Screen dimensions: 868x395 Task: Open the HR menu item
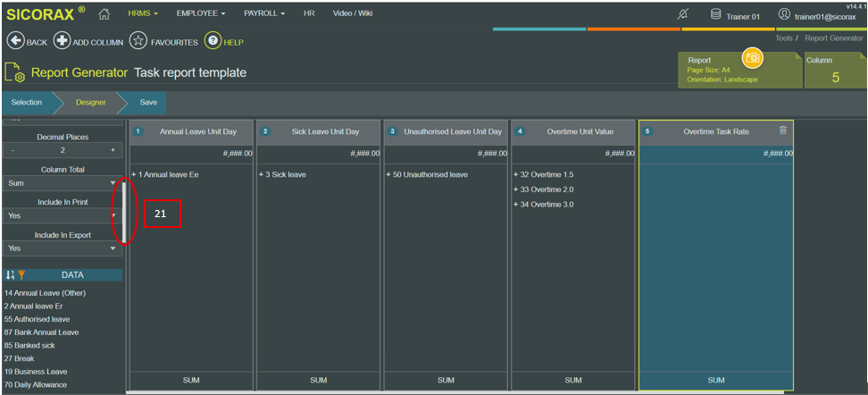[x=310, y=13]
